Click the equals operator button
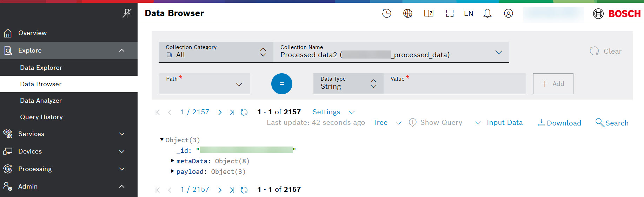Image resolution: width=644 pixels, height=197 pixels. 281,84
